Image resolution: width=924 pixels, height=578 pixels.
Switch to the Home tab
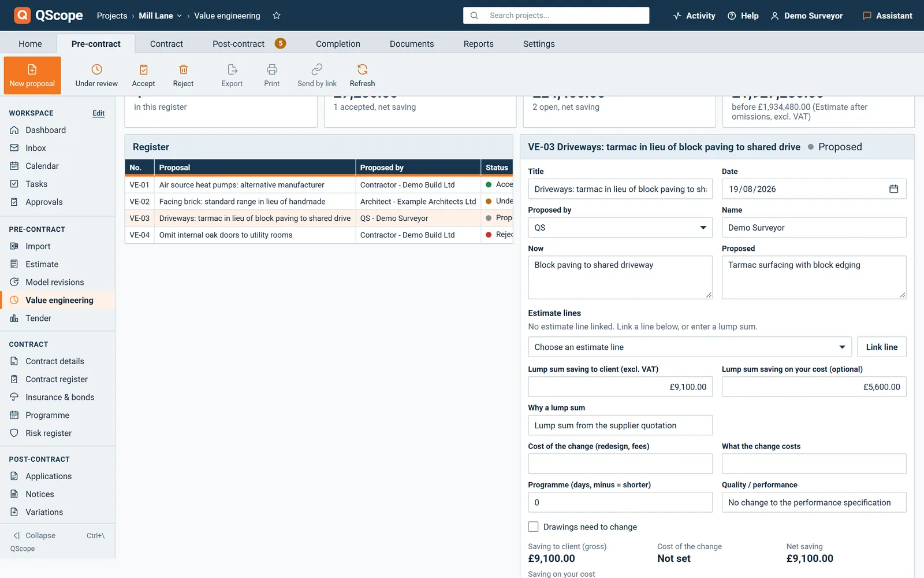tap(30, 44)
